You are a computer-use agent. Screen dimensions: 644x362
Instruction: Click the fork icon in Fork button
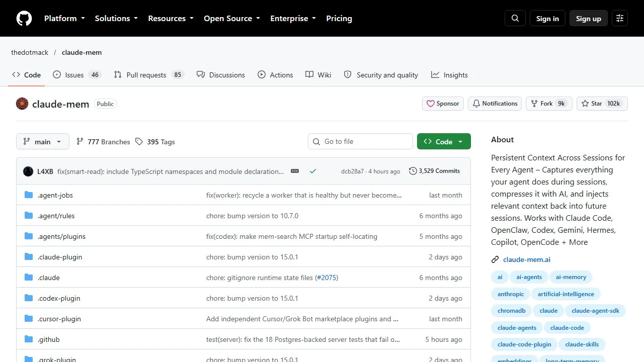[x=534, y=104]
